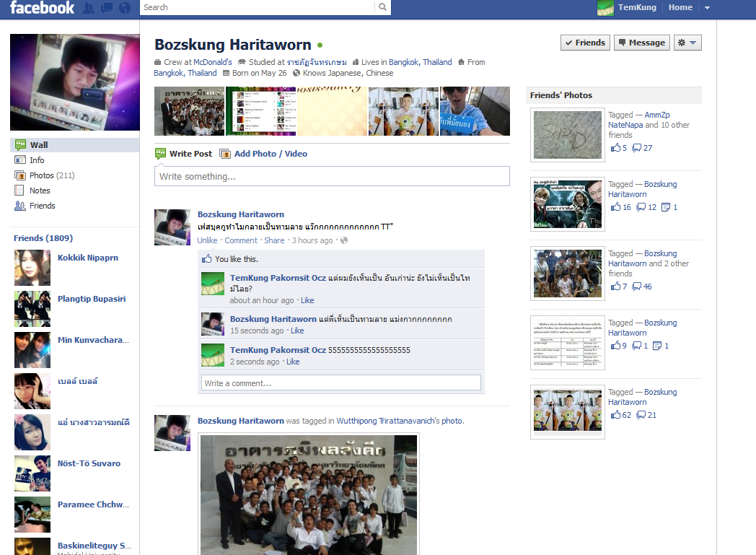The image size is (756, 555).
Task: Click the like icon showing 5 likes
Action: (x=616, y=148)
